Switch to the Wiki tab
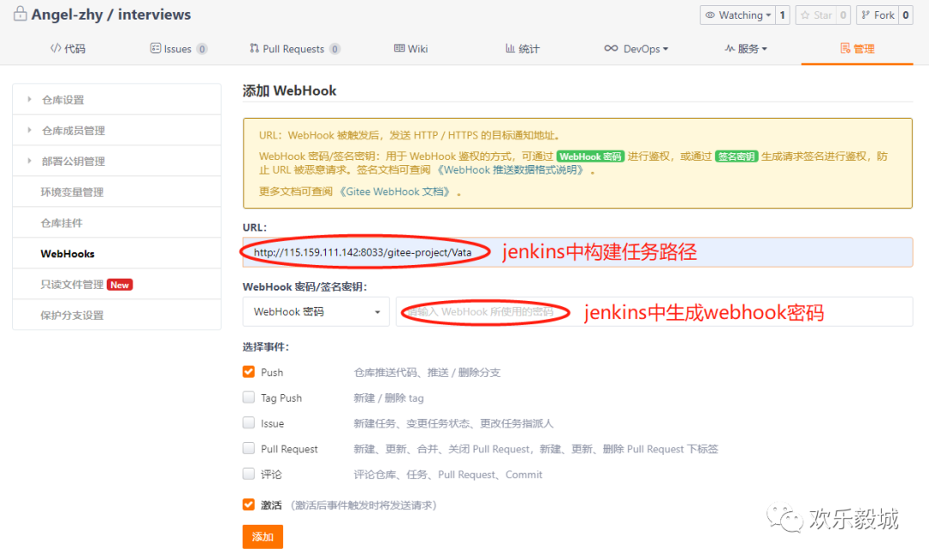The width and height of the screenshot is (929, 560). coord(410,48)
